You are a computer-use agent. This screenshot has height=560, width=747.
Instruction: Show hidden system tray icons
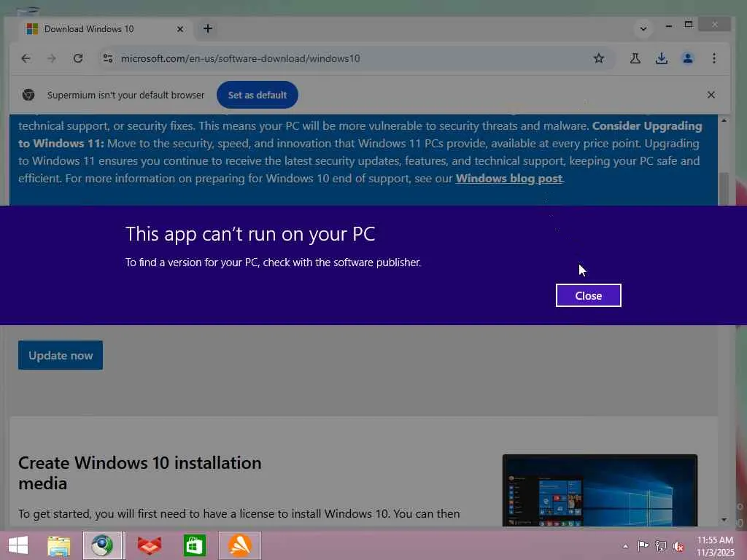[625, 546]
